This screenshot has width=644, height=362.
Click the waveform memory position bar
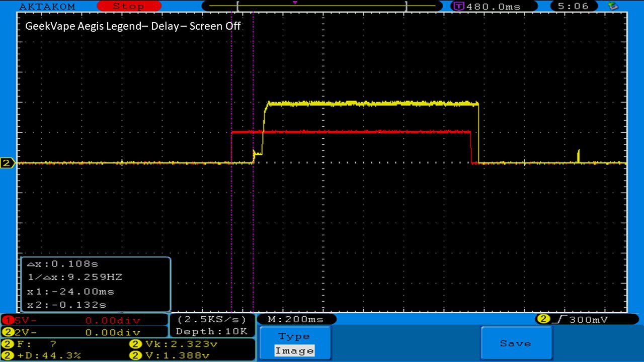tap(321, 7)
